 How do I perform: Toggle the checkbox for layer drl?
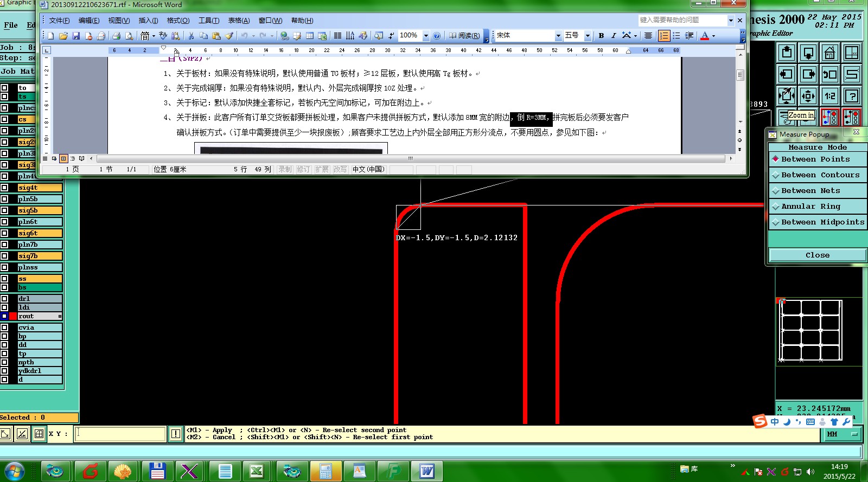coord(4,299)
